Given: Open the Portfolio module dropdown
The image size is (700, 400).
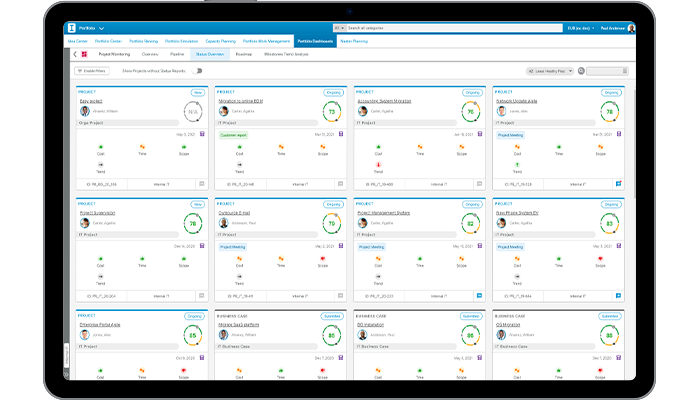Looking at the screenshot, I should pyautogui.click(x=92, y=28).
